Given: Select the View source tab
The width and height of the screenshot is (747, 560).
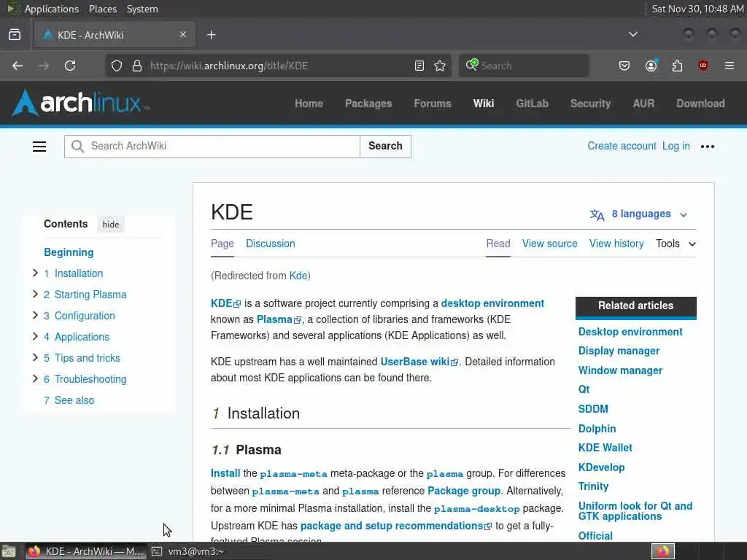Looking at the screenshot, I should pos(550,244).
